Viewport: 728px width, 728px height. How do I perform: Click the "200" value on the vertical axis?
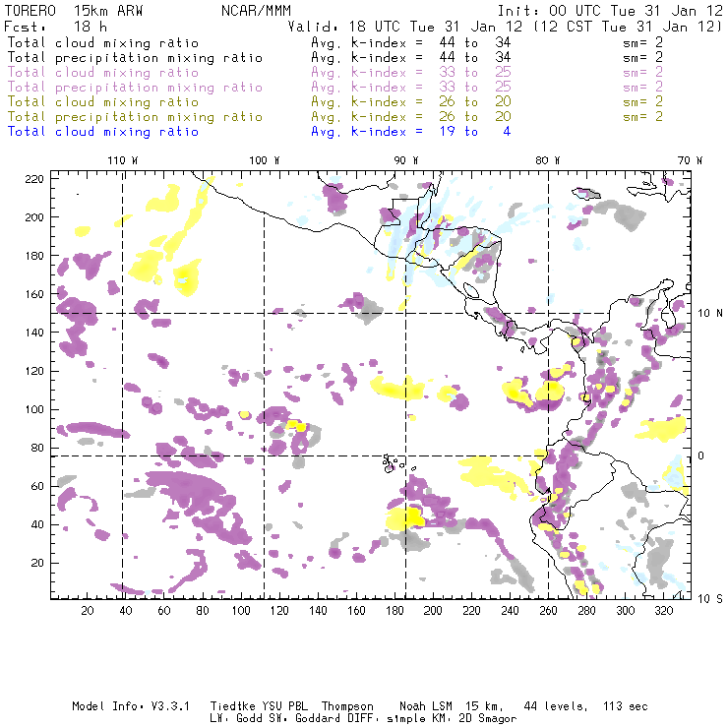click(x=34, y=217)
